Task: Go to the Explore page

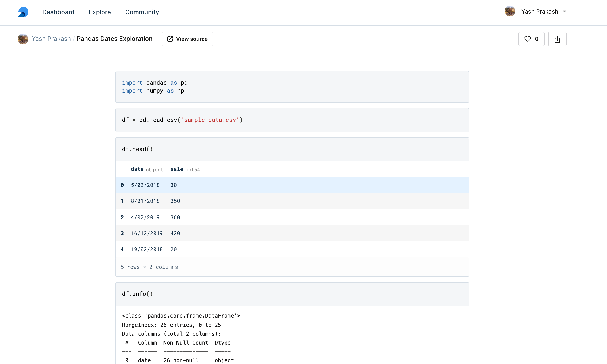Action: click(100, 12)
